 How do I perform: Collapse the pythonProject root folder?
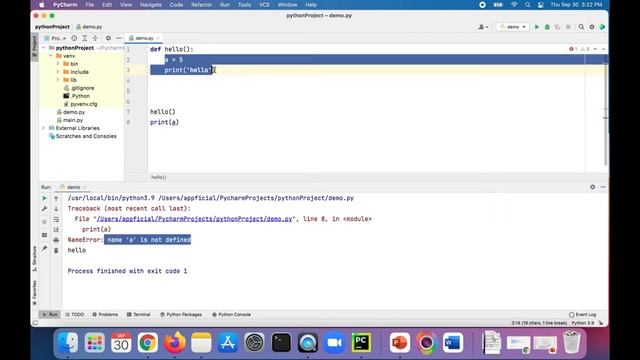(x=44, y=48)
